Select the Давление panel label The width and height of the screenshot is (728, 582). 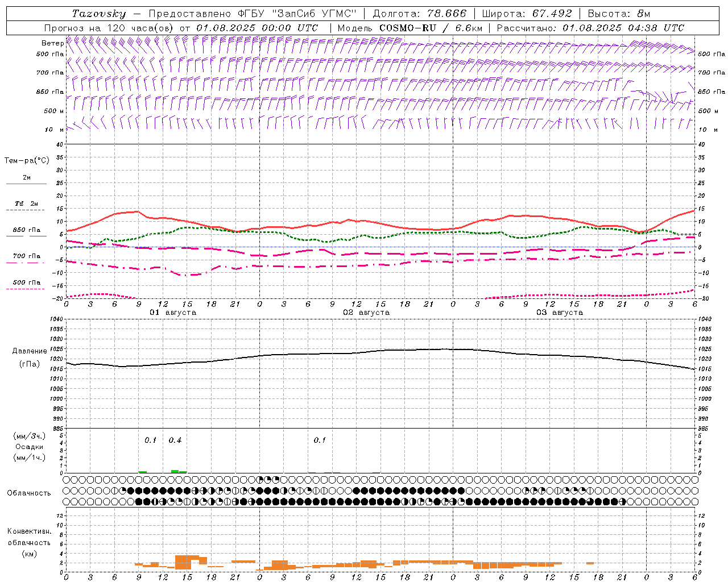coord(30,351)
